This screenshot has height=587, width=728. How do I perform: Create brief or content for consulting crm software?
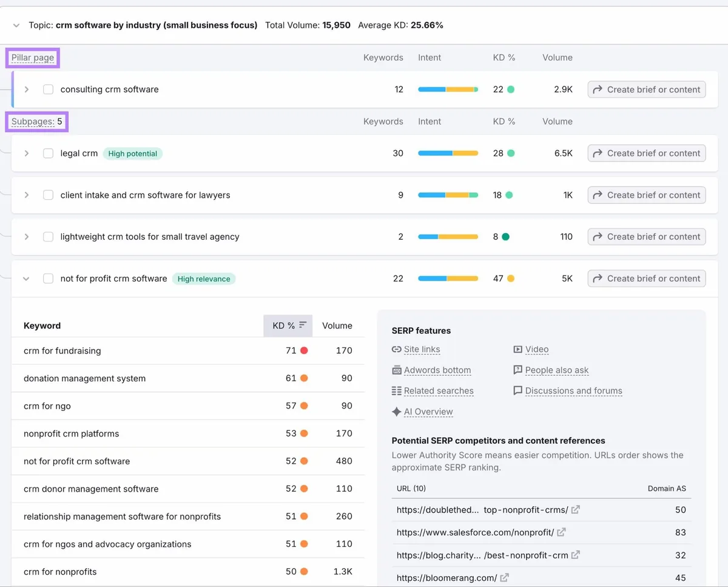(647, 89)
